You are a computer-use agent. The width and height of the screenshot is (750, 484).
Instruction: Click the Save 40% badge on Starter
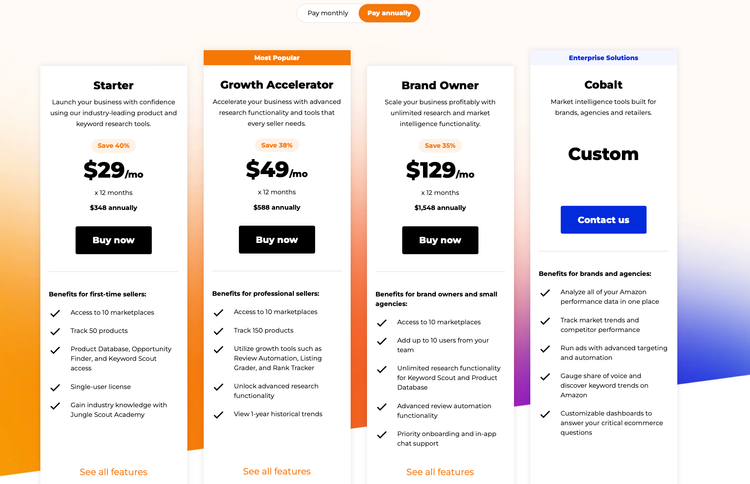click(x=113, y=146)
